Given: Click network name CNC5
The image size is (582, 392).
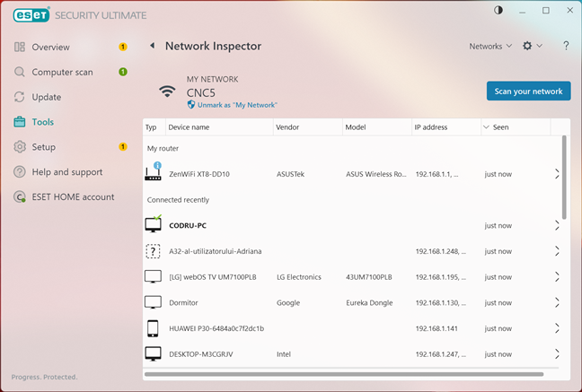Looking at the screenshot, I should (201, 92).
